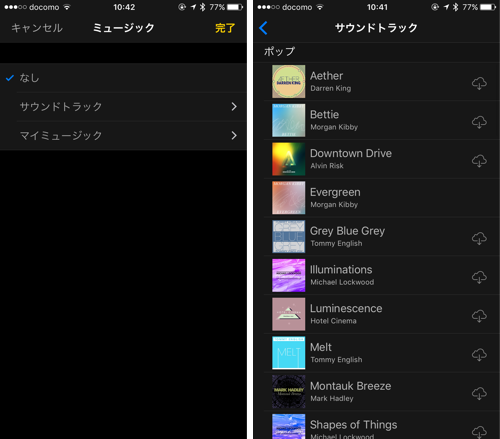Download the Aether track via cloud icon
Screen dimensions: 500x439
(x=479, y=83)
